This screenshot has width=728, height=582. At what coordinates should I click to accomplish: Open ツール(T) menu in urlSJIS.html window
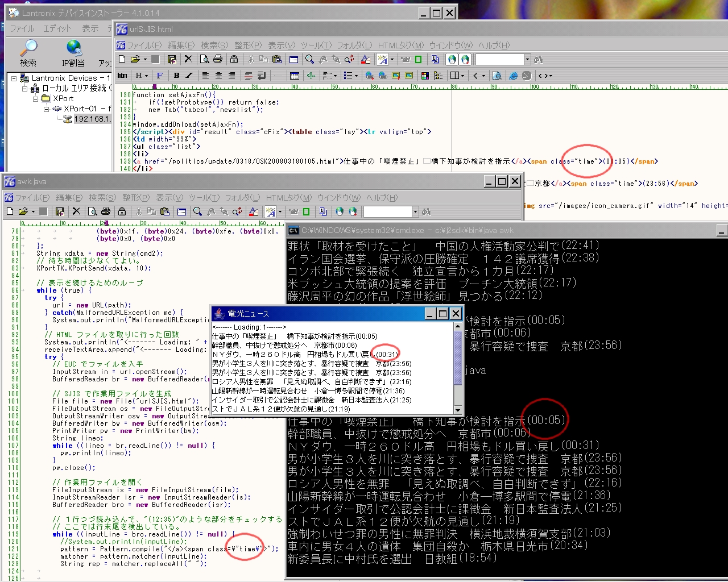(316, 45)
